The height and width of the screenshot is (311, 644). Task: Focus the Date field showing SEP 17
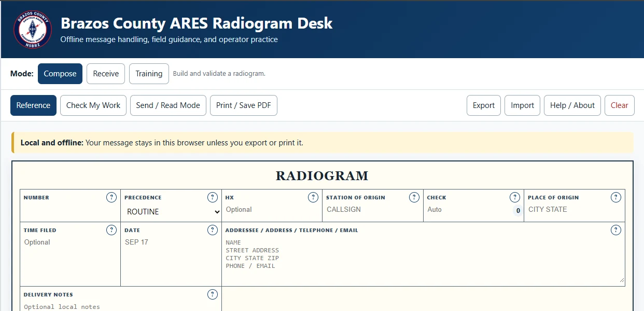pos(171,242)
